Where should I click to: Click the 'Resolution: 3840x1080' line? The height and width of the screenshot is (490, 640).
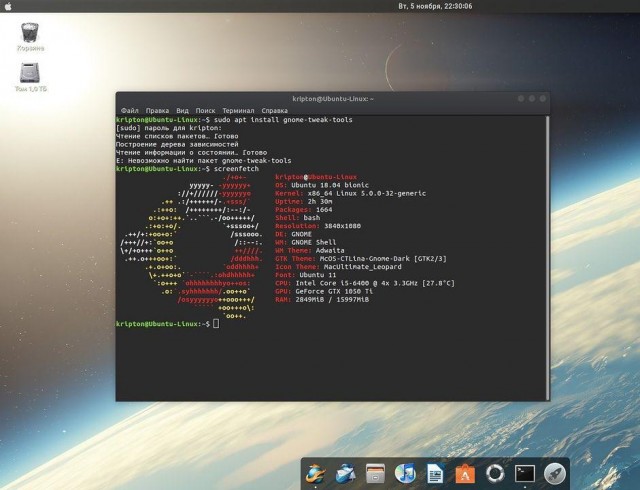click(x=318, y=226)
